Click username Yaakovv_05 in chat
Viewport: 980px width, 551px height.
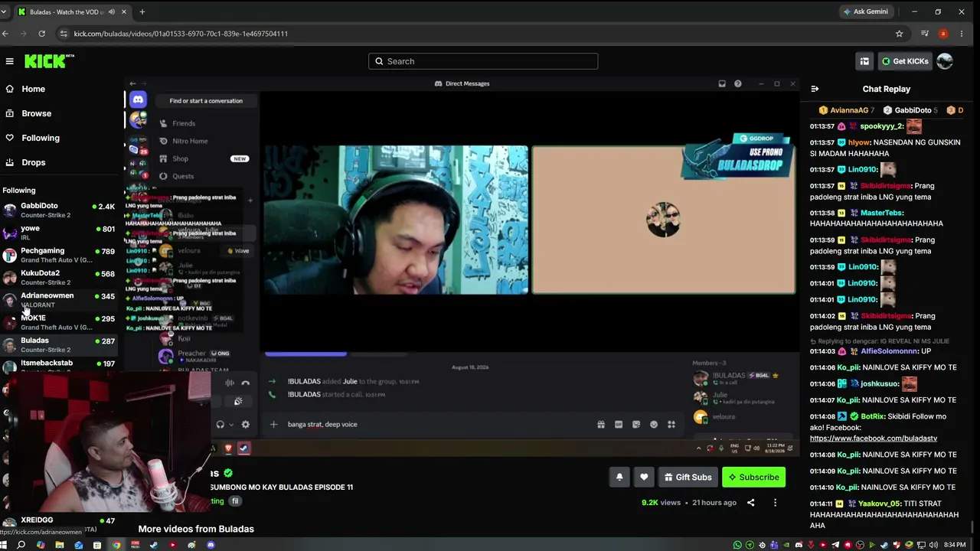point(880,504)
